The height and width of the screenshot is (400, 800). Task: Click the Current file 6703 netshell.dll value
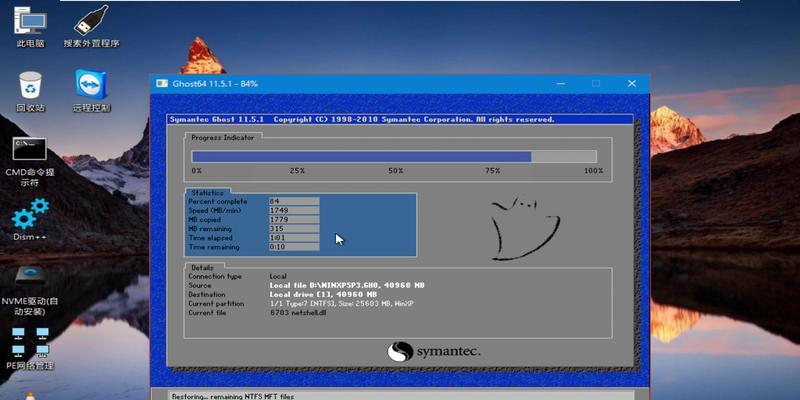[x=298, y=313]
